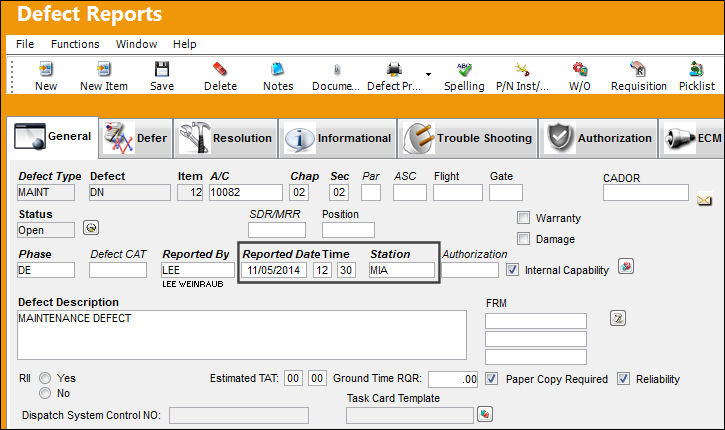Screen dimensions: 725x430
Task: Click the Position input field
Action: pyautogui.click(x=348, y=230)
